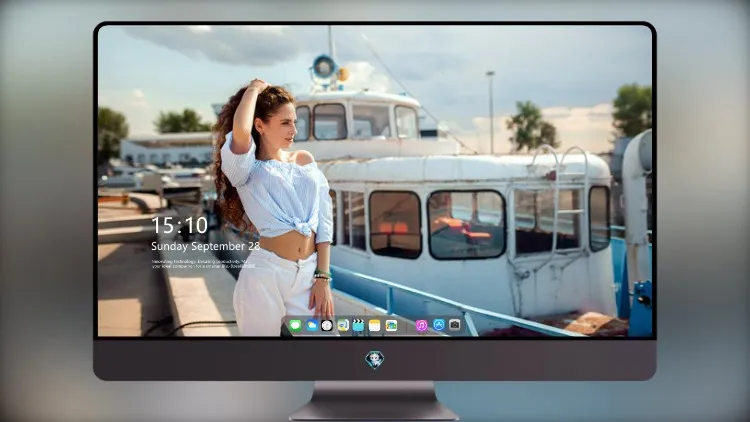Open the Weather app icon in dock
The image size is (750, 422).
311,325
